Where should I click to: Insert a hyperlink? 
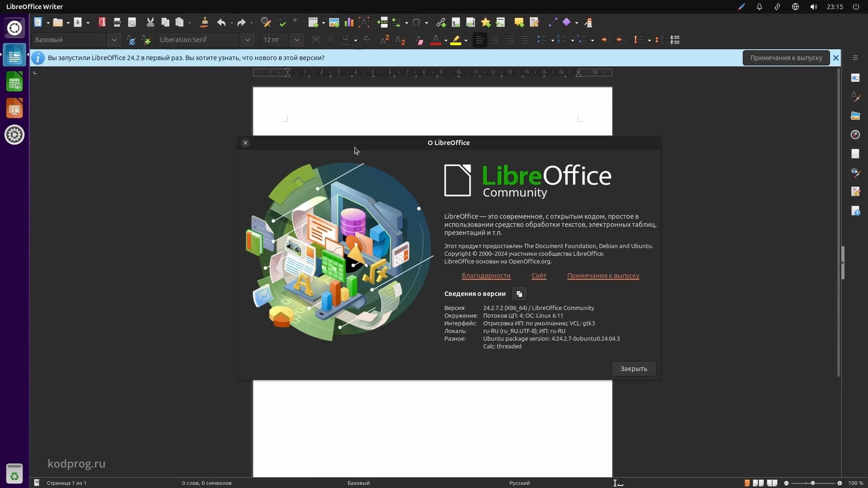pyautogui.click(x=441, y=22)
